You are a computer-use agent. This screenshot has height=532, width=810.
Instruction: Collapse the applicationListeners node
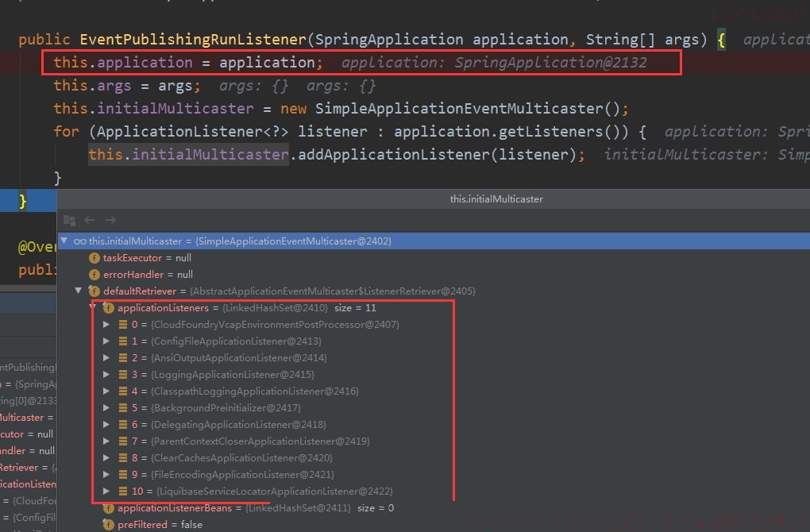[93, 307]
